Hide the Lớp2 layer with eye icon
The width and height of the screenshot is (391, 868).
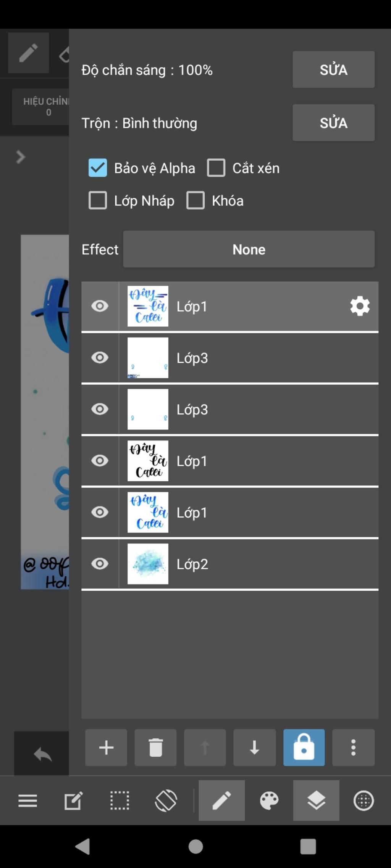point(100,564)
